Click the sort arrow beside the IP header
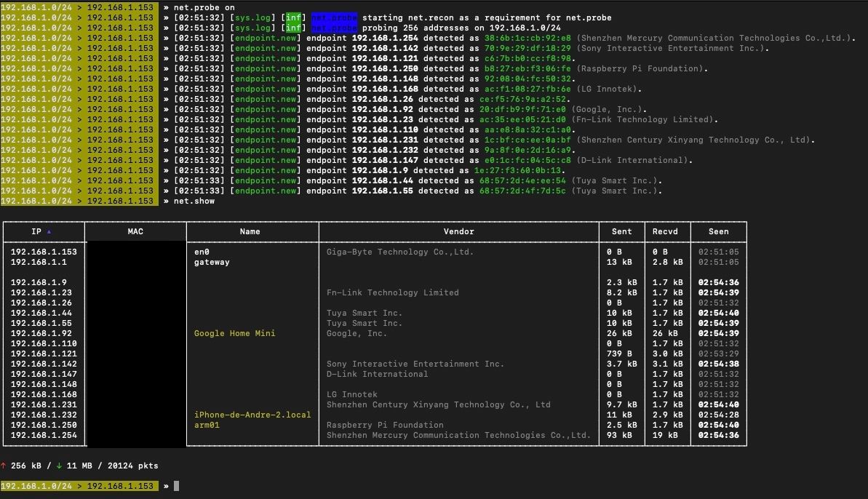This screenshot has width=868, height=499. pos(49,232)
